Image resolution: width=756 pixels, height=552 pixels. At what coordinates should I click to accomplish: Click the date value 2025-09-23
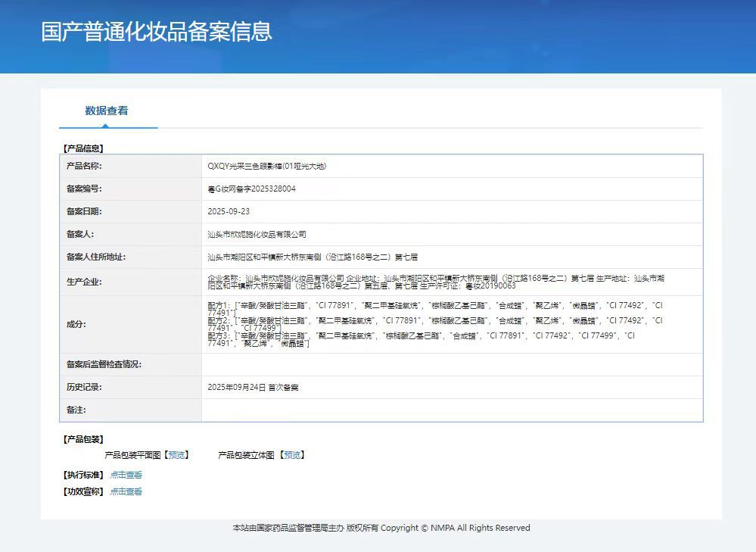tap(229, 211)
